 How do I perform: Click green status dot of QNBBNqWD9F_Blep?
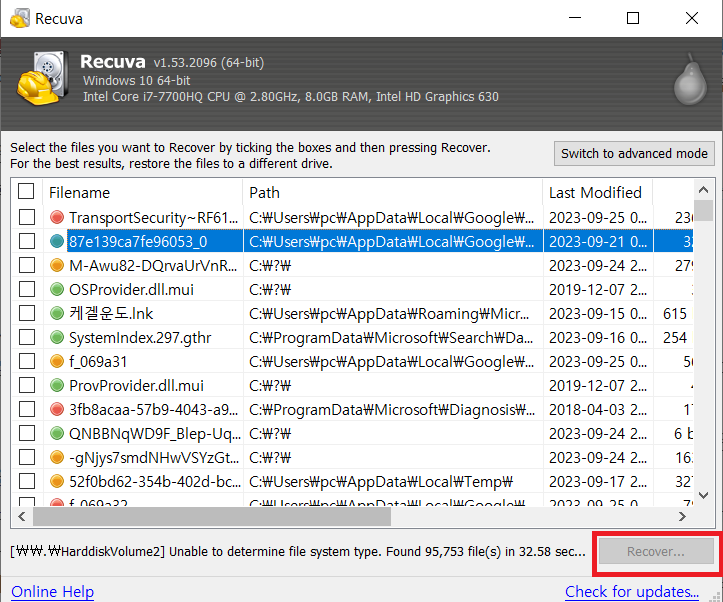click(x=57, y=433)
